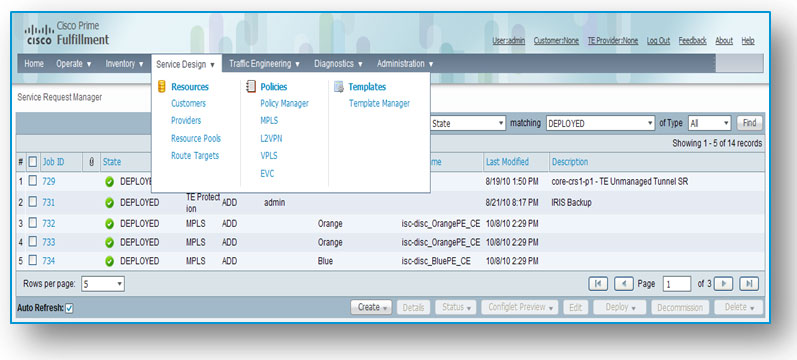Go to the last page of records

point(749,284)
